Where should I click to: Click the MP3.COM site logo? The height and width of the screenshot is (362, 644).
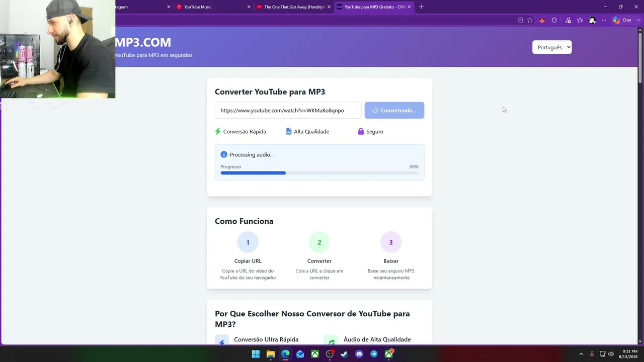(x=143, y=42)
